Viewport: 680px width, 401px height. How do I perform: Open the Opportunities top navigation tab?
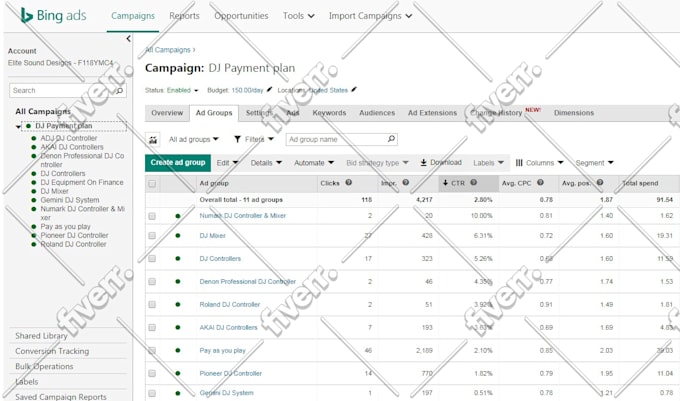tap(241, 16)
